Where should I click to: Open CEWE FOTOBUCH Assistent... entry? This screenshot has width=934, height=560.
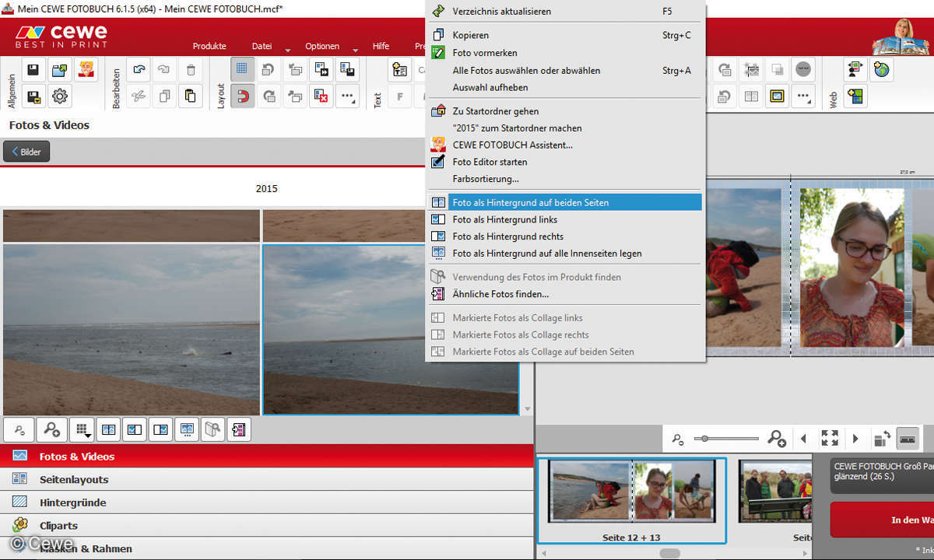(565, 145)
